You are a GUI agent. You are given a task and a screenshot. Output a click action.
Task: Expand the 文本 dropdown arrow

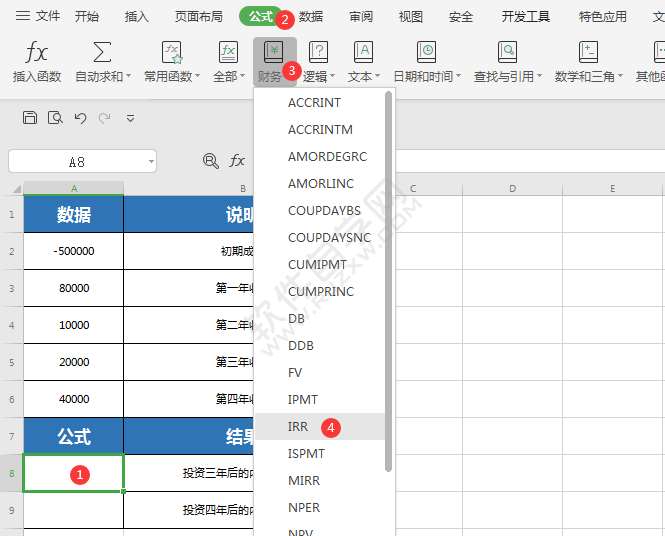(377, 76)
